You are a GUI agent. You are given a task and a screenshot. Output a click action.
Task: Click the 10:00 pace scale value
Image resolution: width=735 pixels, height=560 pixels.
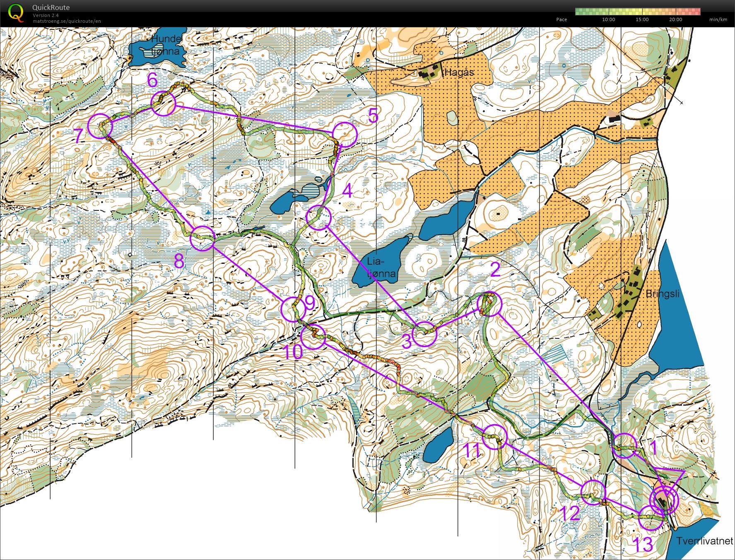608,19
